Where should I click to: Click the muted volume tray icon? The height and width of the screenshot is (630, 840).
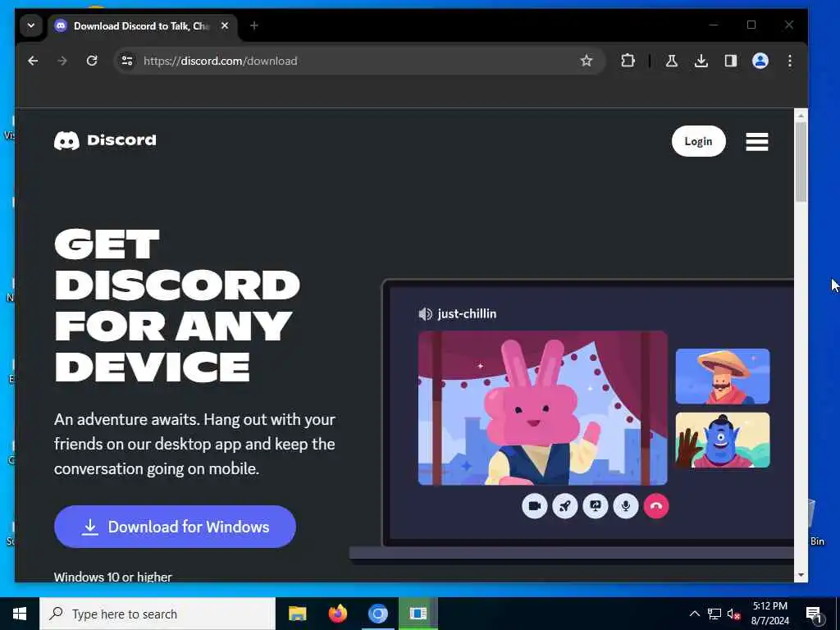tap(734, 614)
